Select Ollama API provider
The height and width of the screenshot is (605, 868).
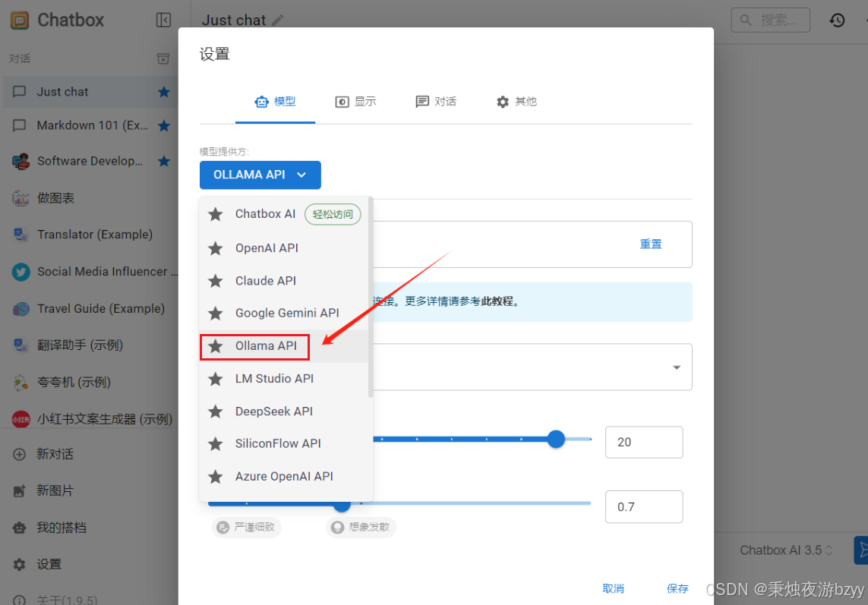pos(283,346)
